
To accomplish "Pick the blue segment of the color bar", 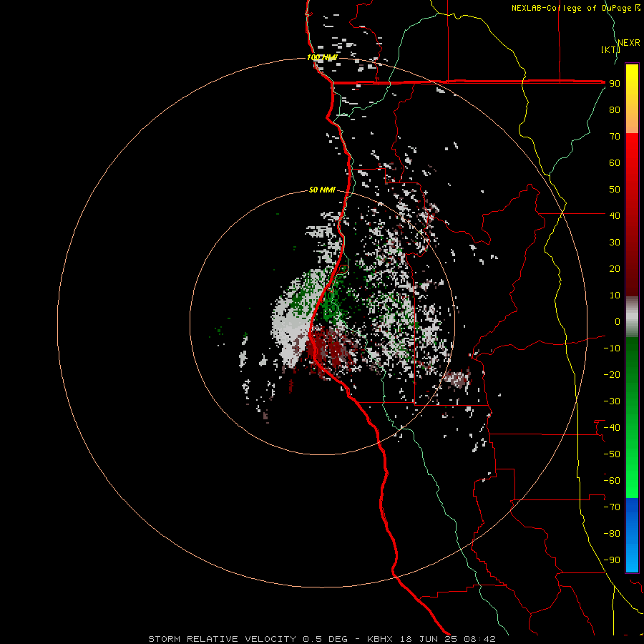I will tap(632, 535).
